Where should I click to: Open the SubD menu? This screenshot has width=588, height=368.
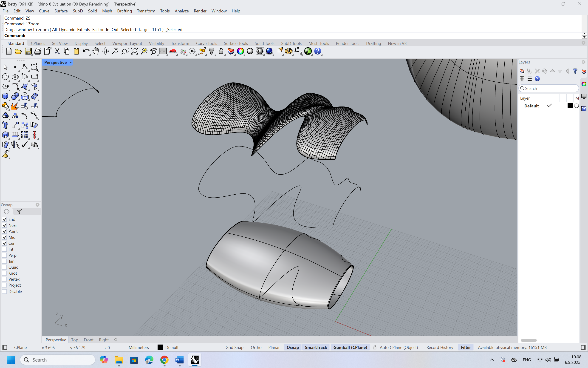pos(78,11)
